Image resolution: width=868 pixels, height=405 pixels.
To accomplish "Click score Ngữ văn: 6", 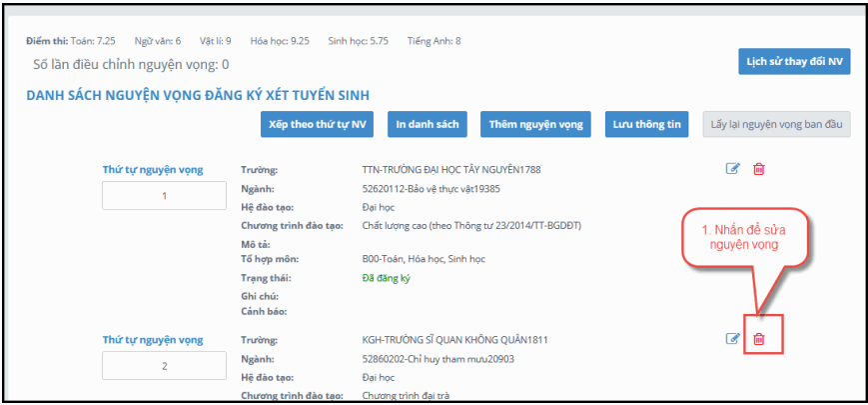I will point(158,41).
